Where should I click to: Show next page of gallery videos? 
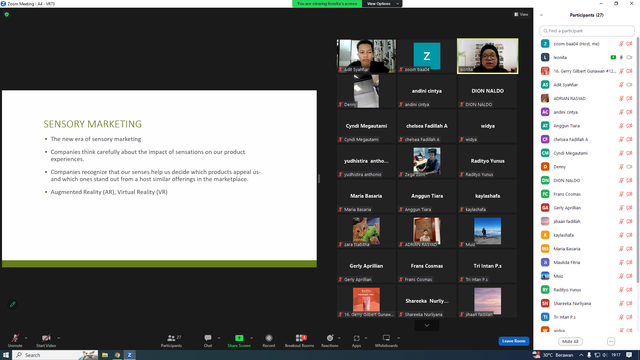[427, 325]
